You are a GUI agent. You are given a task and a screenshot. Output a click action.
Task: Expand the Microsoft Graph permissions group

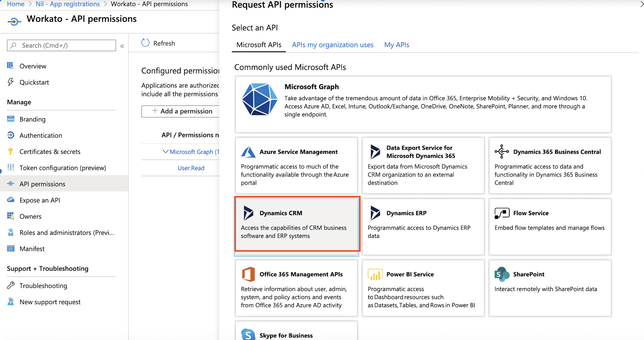click(166, 151)
